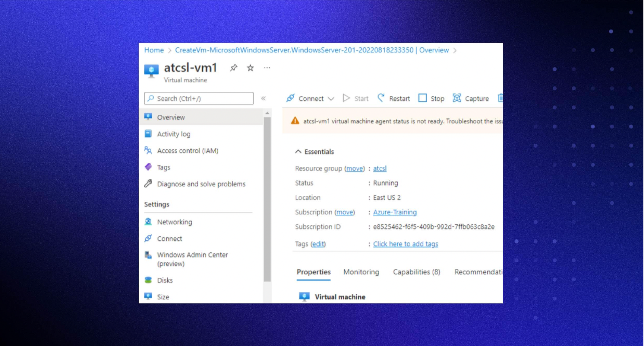
Task: Open Overview in the left menu
Action: point(201,117)
